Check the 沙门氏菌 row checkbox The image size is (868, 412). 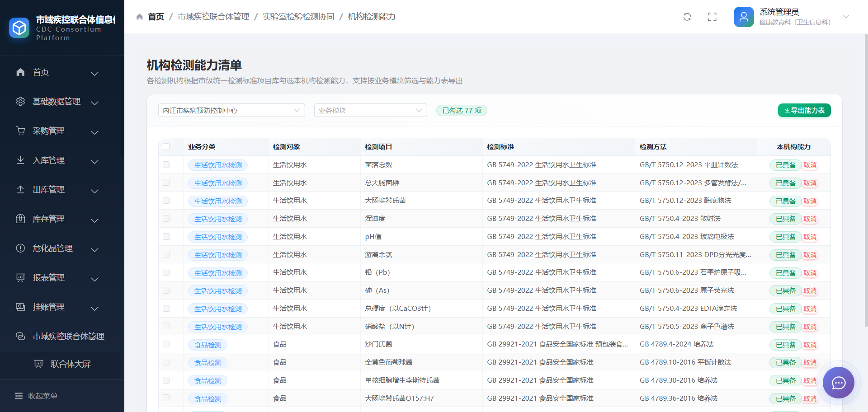coord(166,344)
